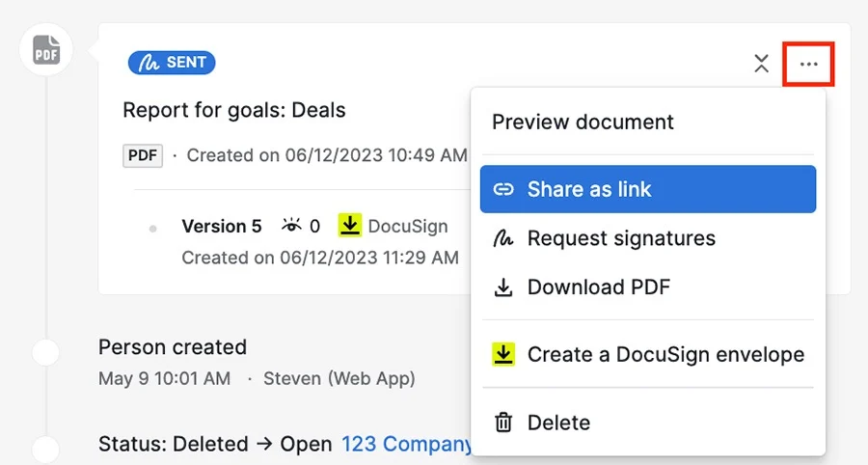This screenshot has width=868, height=465.
Task: Select Preview document from the menu
Action: click(583, 122)
